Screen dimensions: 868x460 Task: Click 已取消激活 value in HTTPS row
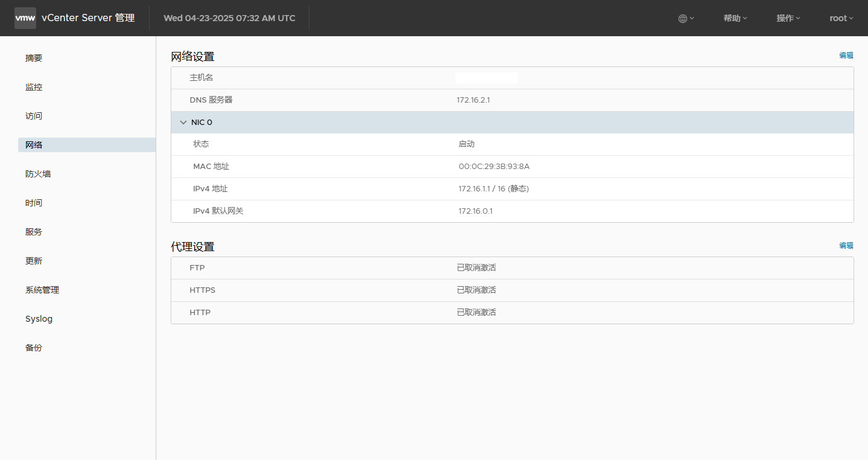476,290
